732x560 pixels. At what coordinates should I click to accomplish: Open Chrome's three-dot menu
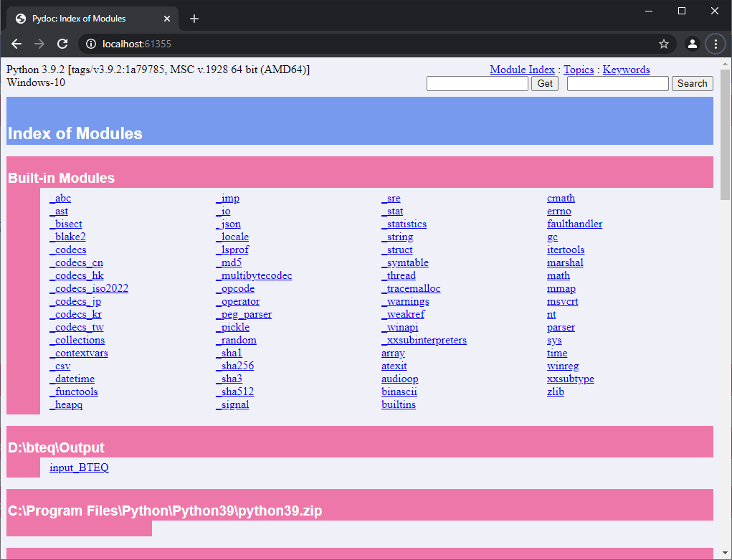[716, 44]
